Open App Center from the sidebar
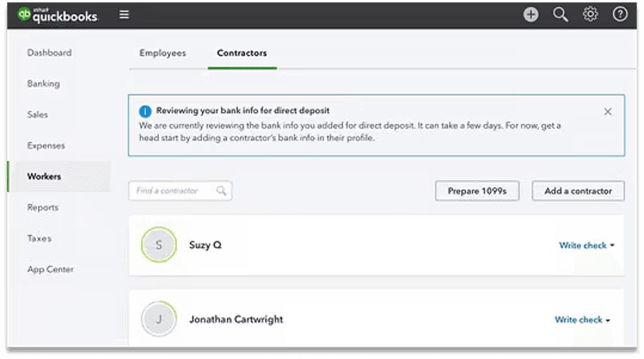This screenshot has width=644, height=359. point(50,270)
